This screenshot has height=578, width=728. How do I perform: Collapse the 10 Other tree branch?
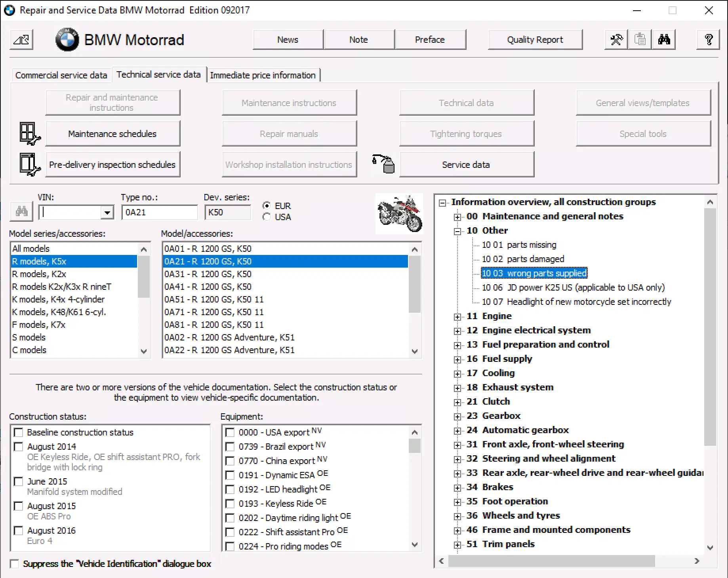click(457, 230)
